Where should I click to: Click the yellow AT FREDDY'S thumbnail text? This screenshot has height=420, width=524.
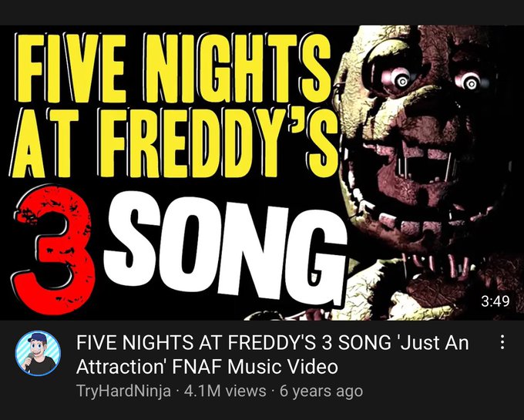pos(174,142)
